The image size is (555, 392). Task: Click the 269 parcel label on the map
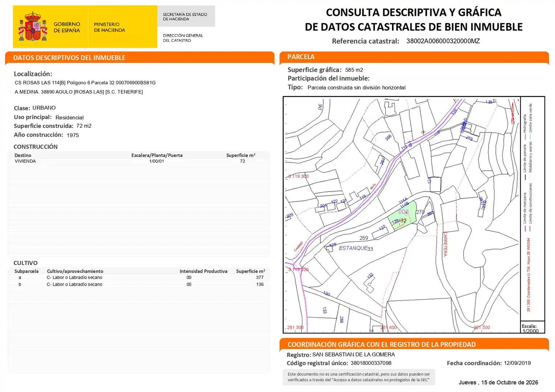click(364, 238)
